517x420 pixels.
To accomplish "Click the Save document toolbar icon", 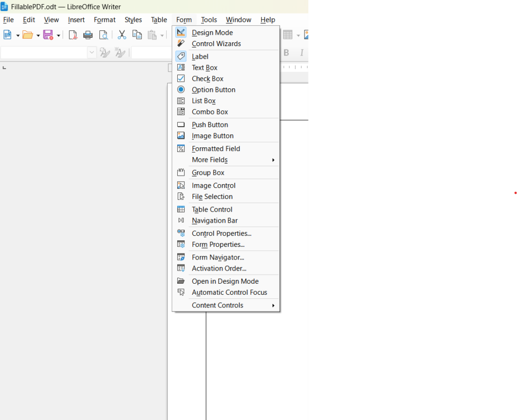I will point(48,35).
